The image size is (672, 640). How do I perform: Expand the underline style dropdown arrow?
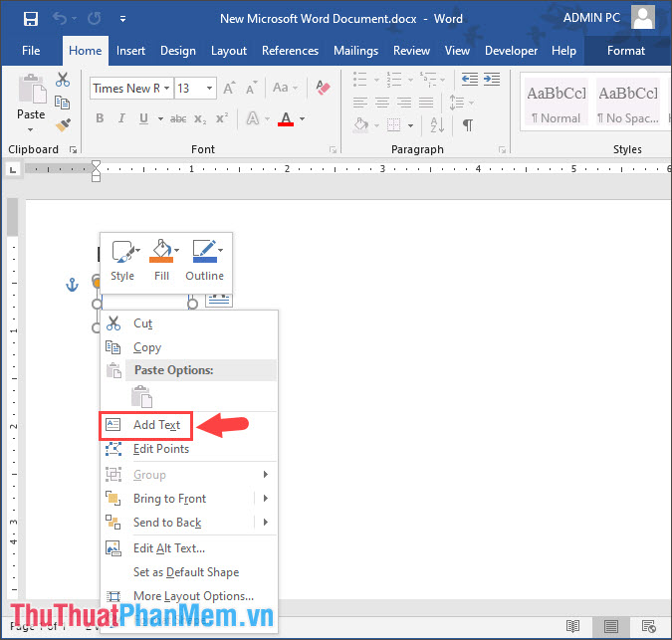coord(160,118)
